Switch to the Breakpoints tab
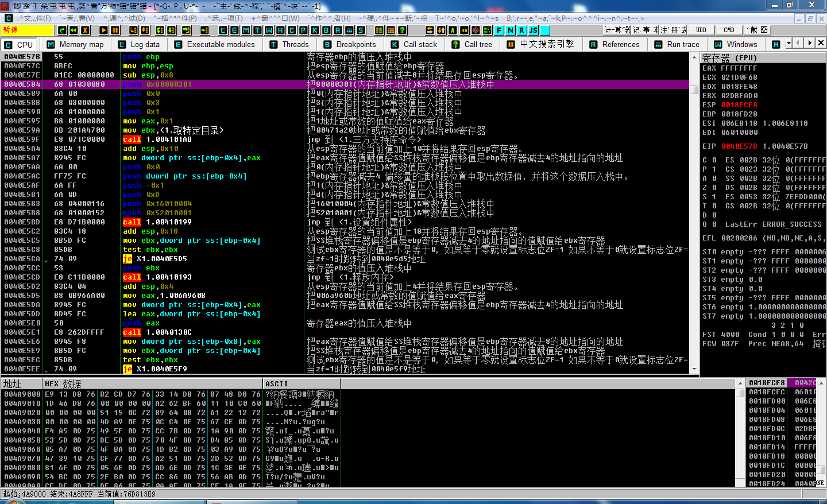The width and height of the screenshot is (827, 504). [x=350, y=44]
